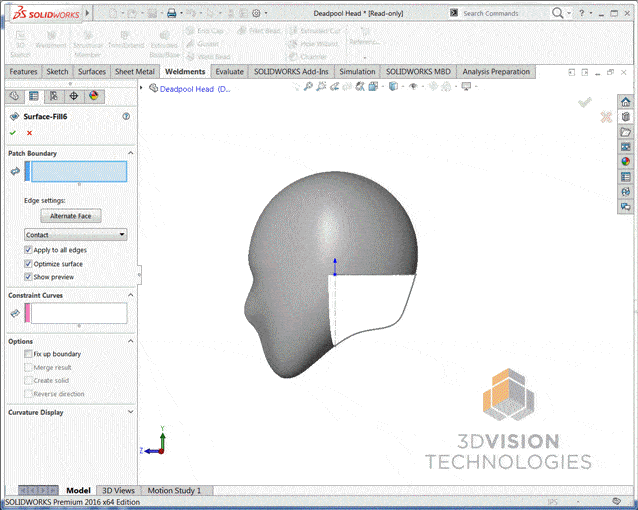Collapse the Constraint Curves section
The height and width of the screenshot is (510, 638).
pos(131,295)
